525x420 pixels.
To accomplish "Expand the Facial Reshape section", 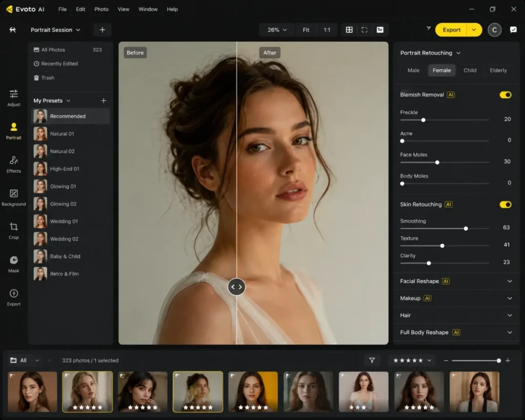I will tap(456, 281).
